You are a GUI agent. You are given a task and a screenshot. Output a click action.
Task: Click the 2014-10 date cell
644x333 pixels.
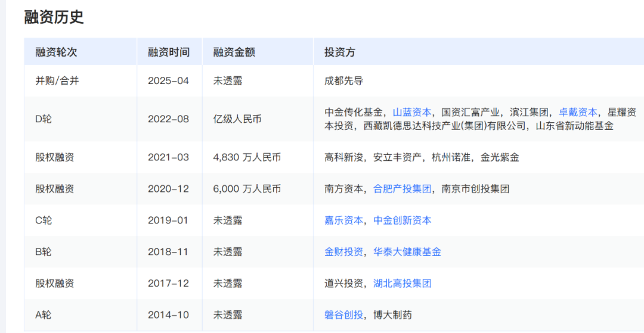(168, 315)
